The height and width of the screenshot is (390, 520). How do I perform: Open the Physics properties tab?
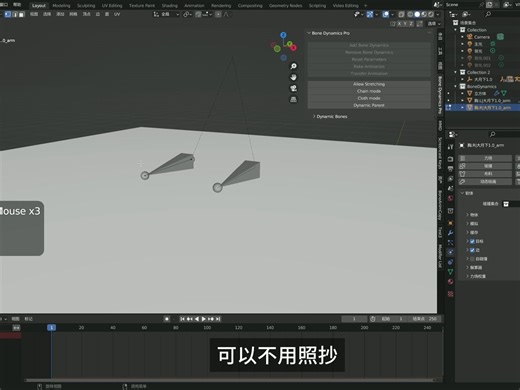coord(450,252)
